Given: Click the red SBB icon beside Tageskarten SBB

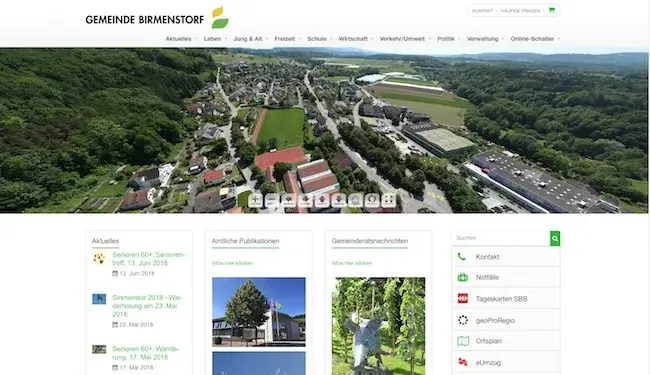Looking at the screenshot, I should (x=463, y=298).
